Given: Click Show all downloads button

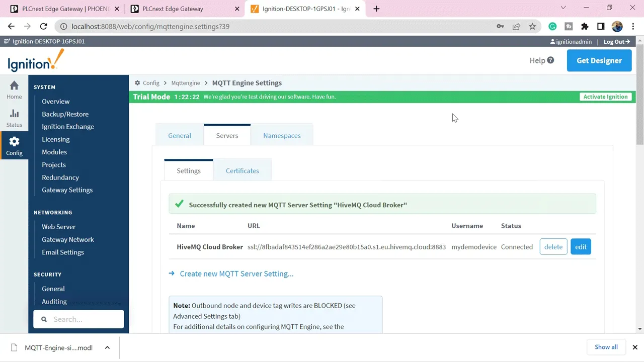Looking at the screenshot, I should point(606,347).
